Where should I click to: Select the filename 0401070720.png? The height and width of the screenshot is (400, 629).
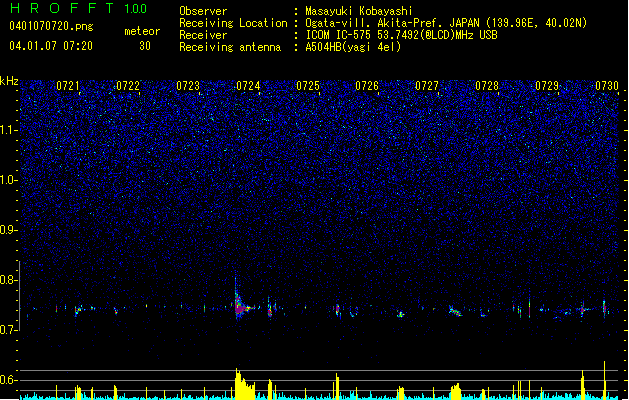(51, 26)
